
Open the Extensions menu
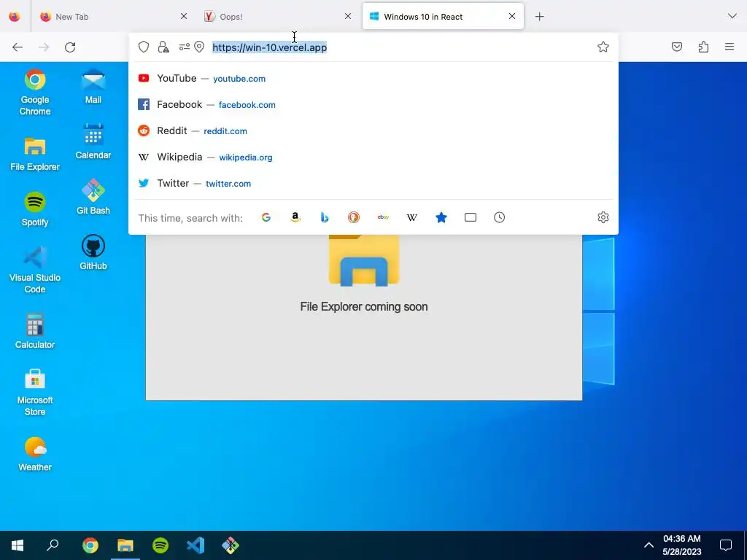[x=704, y=47]
